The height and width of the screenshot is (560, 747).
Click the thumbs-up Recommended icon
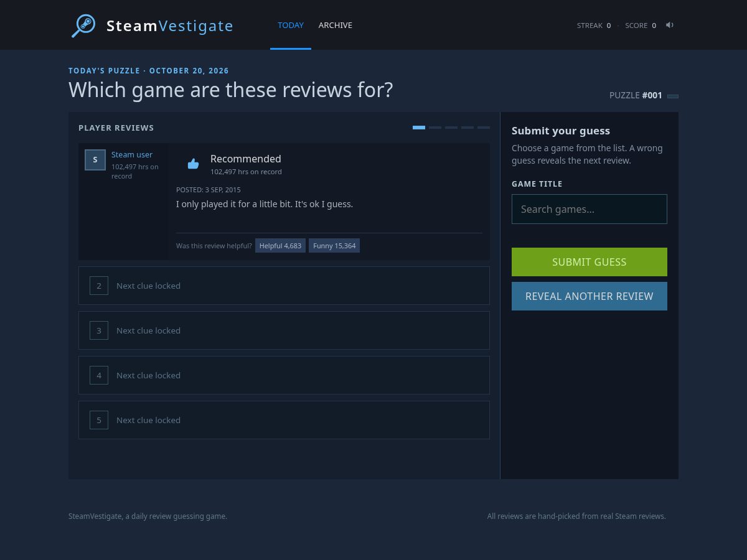point(193,164)
